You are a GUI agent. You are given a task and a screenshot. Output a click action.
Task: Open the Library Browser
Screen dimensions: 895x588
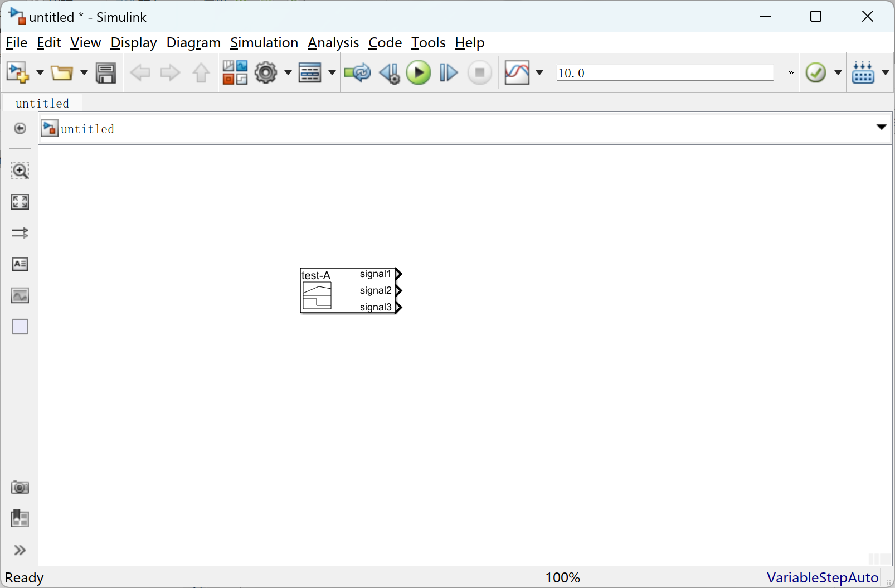(235, 73)
